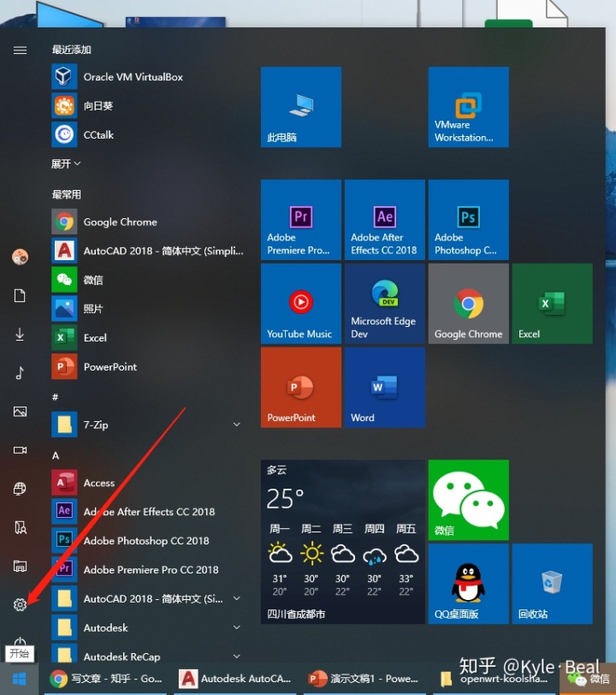
Task: Open File Explorer via the sidebar icon
Action: 20,566
